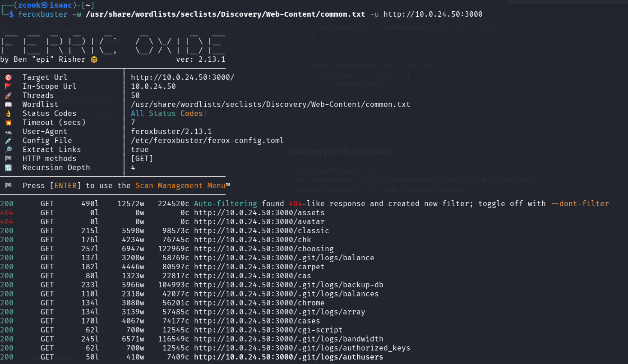Open the /.git/logs/bandwidth URL
Image resolution: width=628 pixels, height=364 pixels.
pyautogui.click(x=289, y=339)
